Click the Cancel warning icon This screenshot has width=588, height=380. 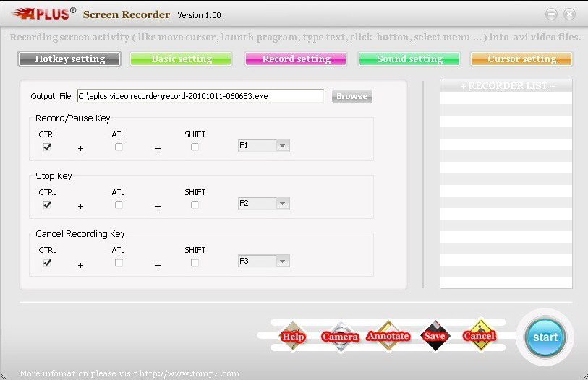480,335
